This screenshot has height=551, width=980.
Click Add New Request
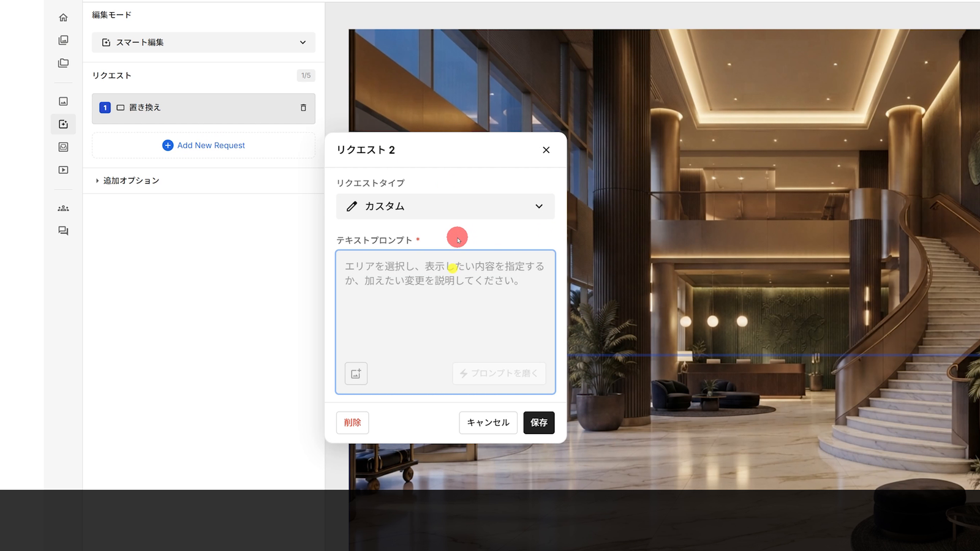(203, 146)
